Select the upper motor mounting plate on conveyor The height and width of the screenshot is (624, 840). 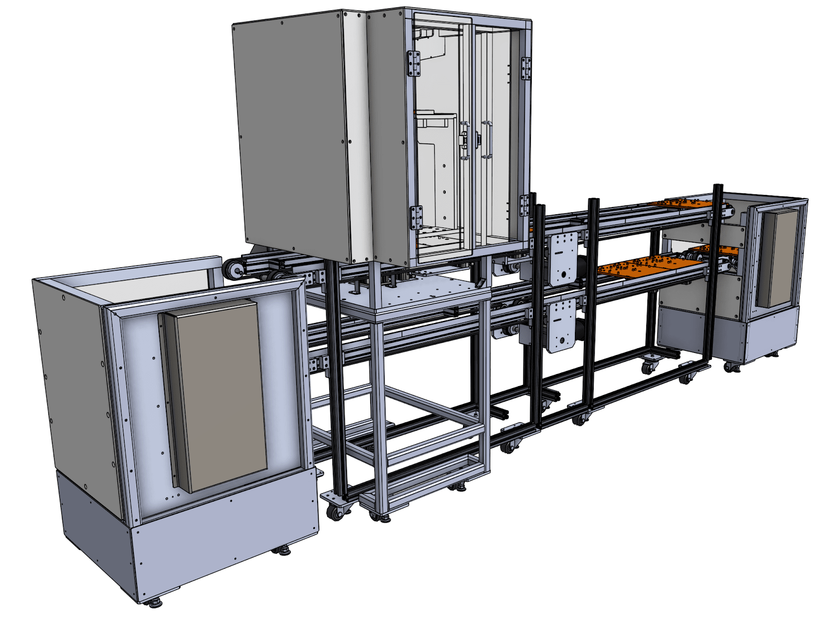point(563,258)
